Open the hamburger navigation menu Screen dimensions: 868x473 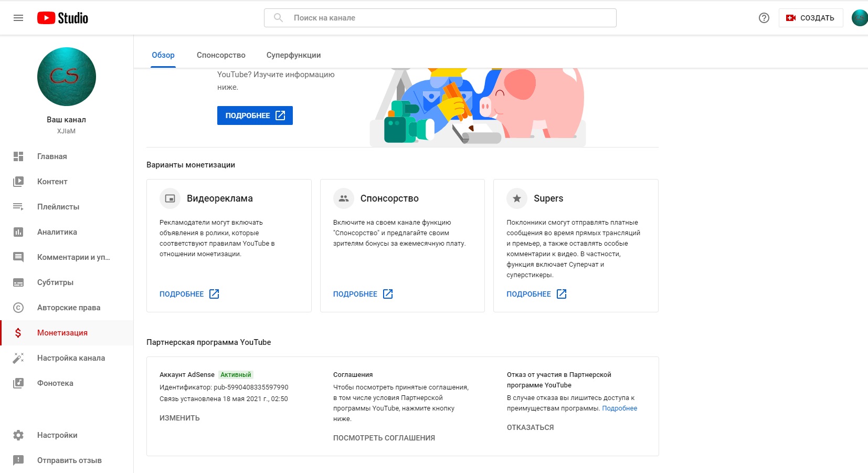click(x=18, y=18)
